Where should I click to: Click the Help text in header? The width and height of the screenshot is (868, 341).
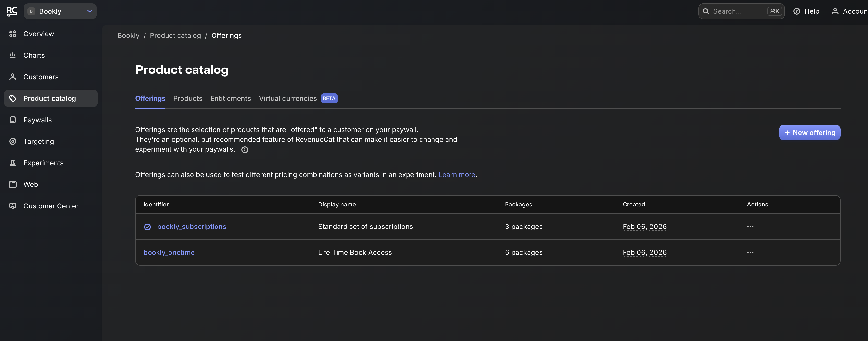pos(811,11)
